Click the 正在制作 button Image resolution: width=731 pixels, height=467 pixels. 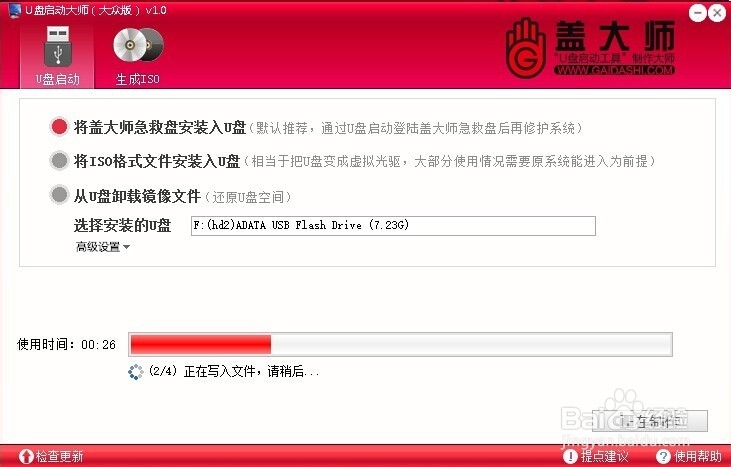coord(650,421)
